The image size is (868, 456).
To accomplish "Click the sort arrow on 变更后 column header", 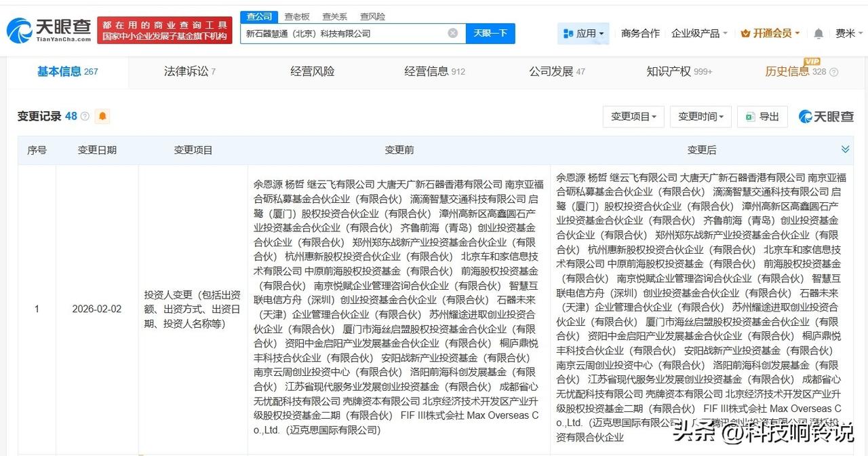I will coord(845,149).
